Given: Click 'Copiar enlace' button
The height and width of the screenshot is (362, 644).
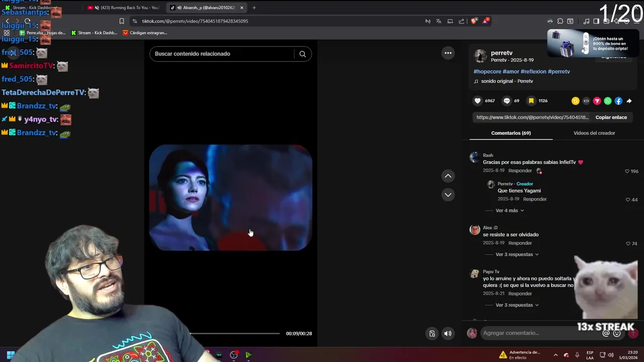Looking at the screenshot, I should (611, 117).
